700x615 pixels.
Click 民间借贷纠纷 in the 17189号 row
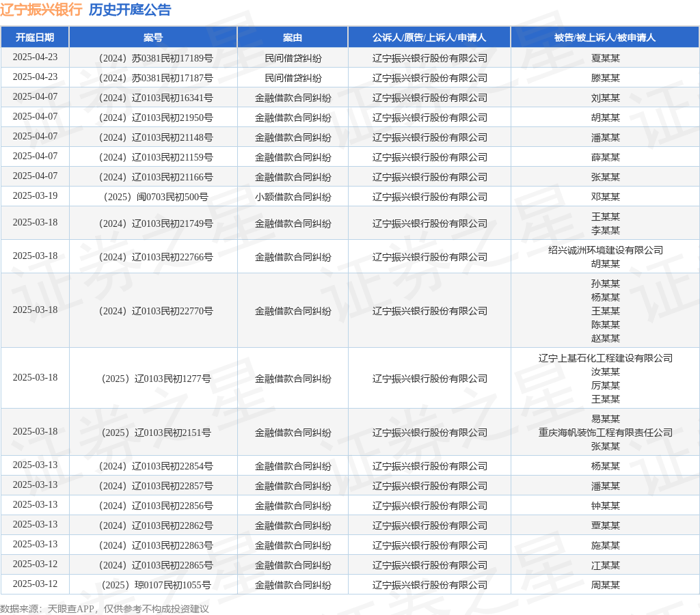(x=293, y=59)
